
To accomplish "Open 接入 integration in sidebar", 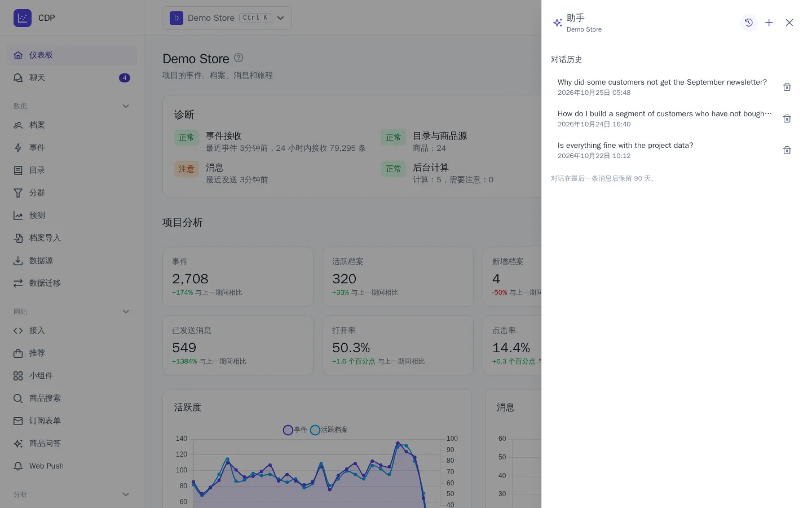I will pos(72,330).
